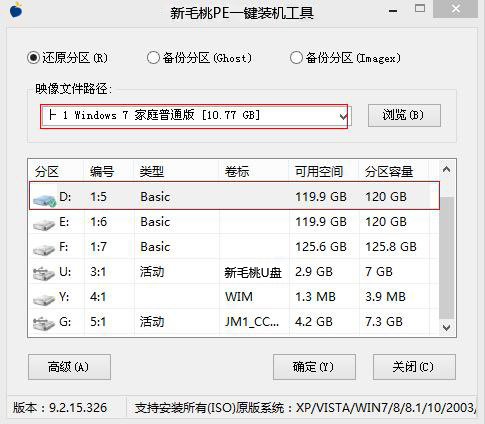Open the image file path dropdown arrow
The width and height of the screenshot is (485, 424).
click(343, 116)
